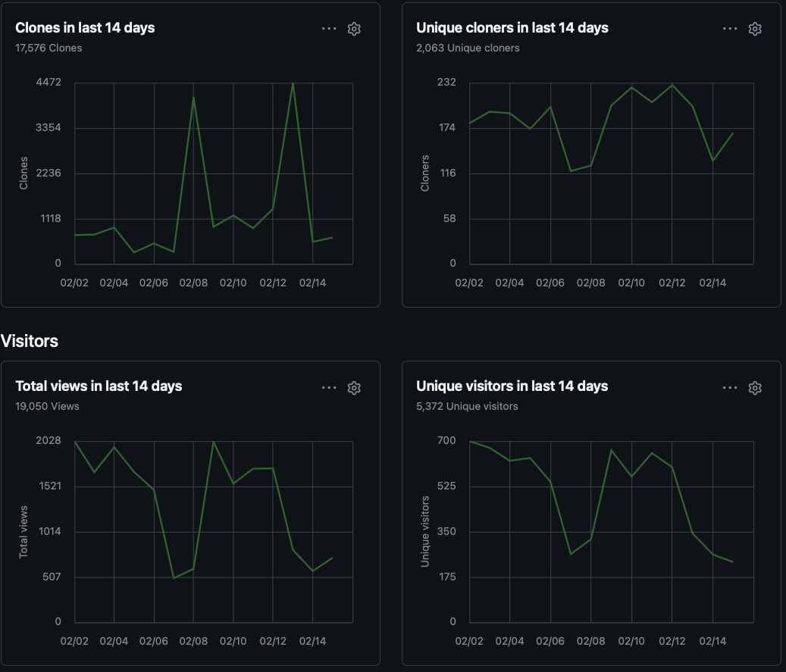Click the "19,050 Views" summary text

[47, 406]
